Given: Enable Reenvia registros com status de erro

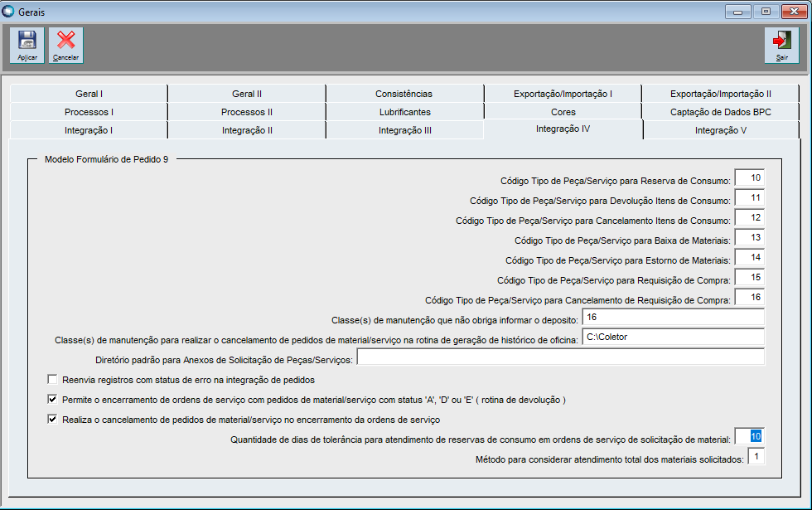Looking at the screenshot, I should coord(52,380).
